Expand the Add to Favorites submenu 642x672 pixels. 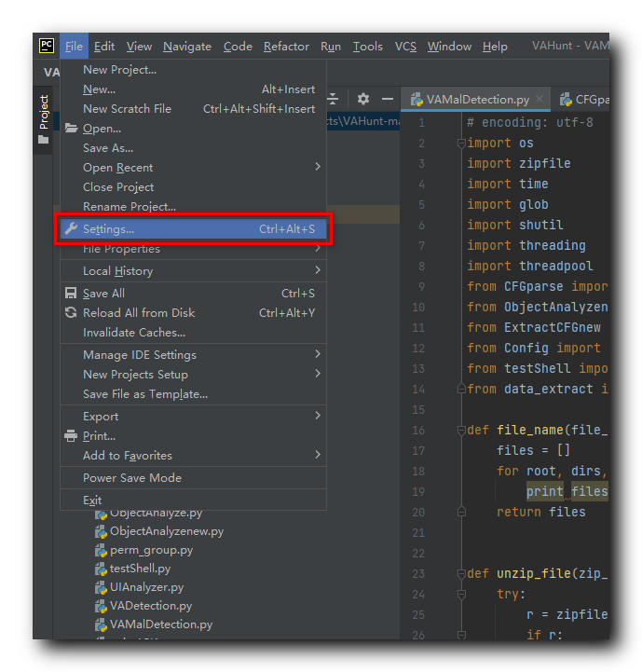[318, 455]
